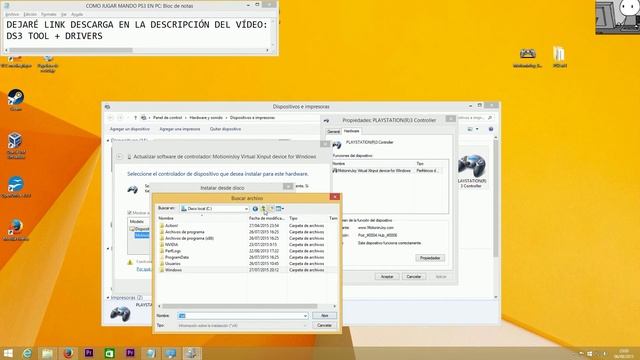Select the NVIDIA folder
Screen dimensions: 640x360
coord(171,244)
